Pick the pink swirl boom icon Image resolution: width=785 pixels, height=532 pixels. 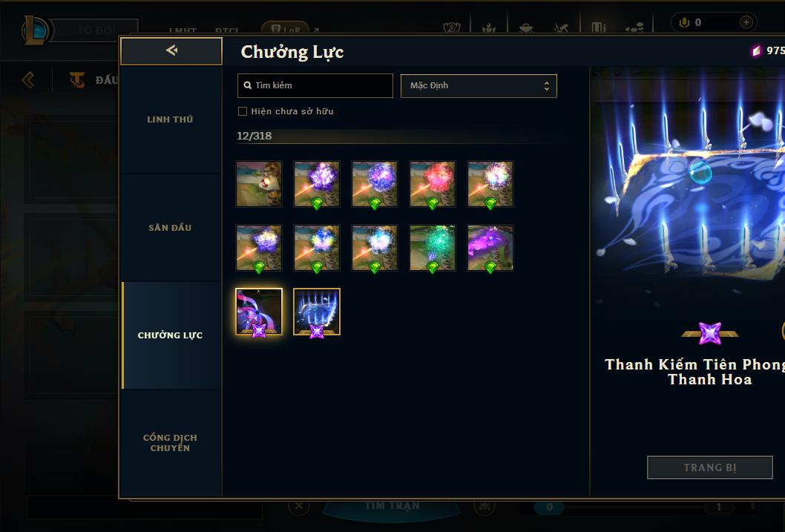tap(259, 312)
